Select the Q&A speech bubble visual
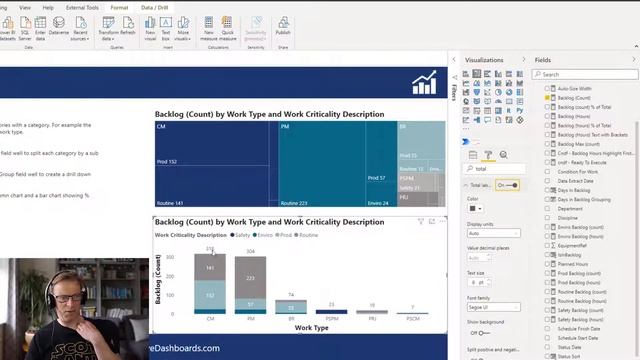This screenshot has height=360, width=640. pos(487,120)
